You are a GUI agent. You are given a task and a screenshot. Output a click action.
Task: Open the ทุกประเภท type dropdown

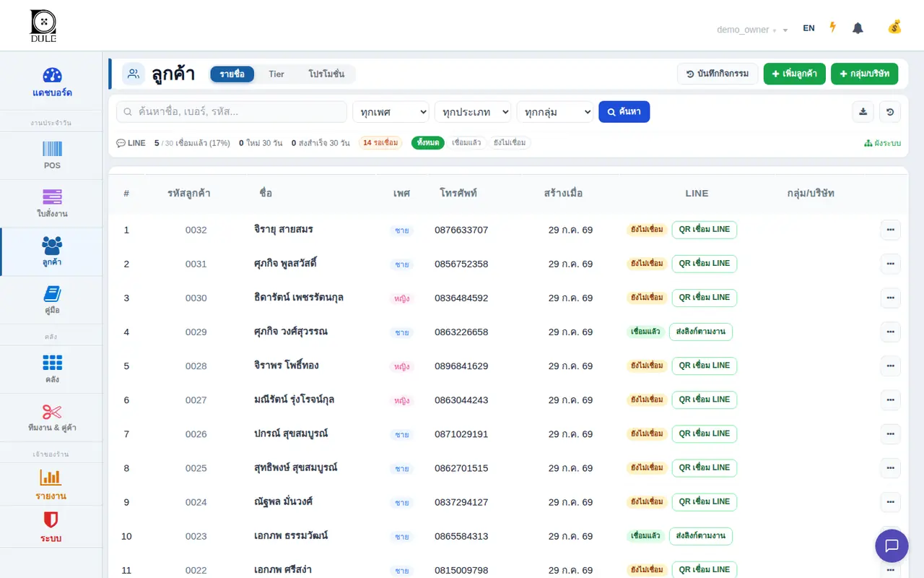[x=473, y=112]
